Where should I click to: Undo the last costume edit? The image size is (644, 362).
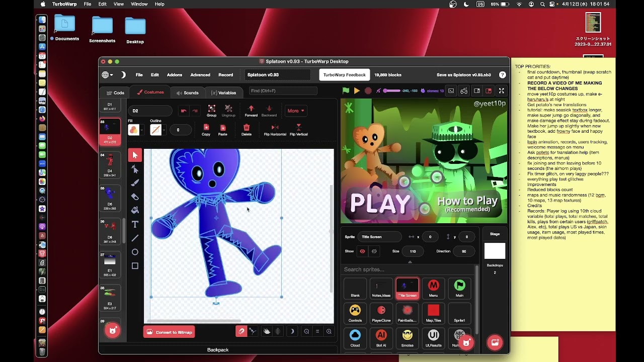coord(184,111)
